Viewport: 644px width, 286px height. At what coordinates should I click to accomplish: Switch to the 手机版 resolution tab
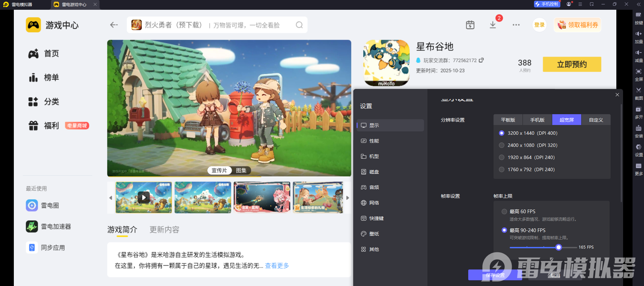pos(537,120)
